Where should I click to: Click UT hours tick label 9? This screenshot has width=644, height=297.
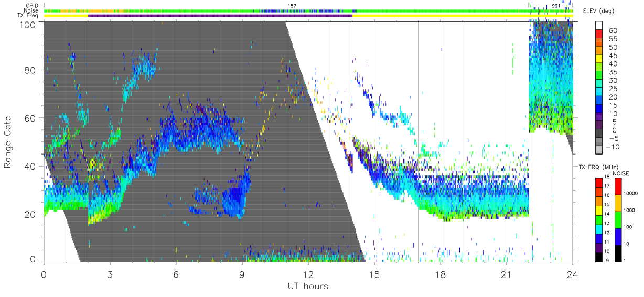(242, 274)
